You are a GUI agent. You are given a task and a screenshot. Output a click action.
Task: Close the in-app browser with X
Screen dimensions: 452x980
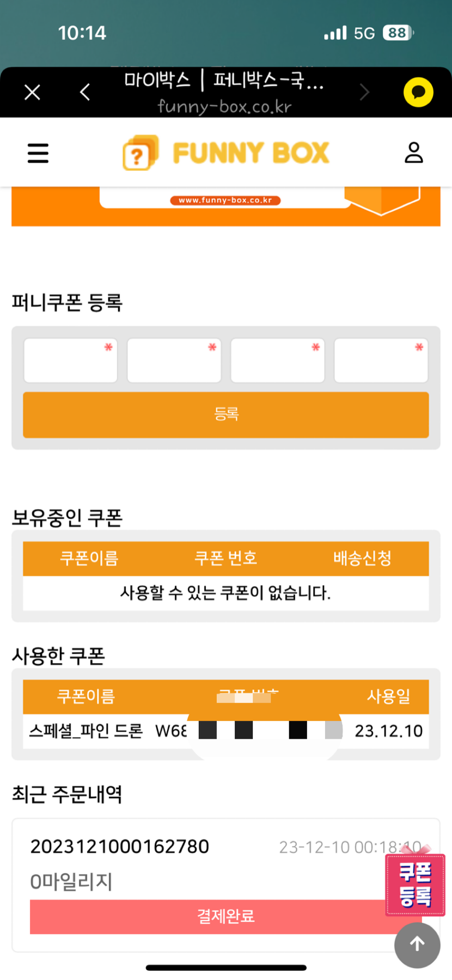click(33, 93)
